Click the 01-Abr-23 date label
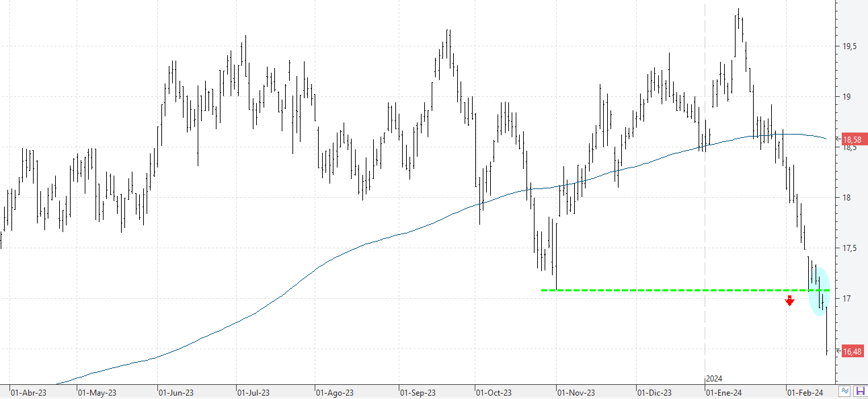 28,392
